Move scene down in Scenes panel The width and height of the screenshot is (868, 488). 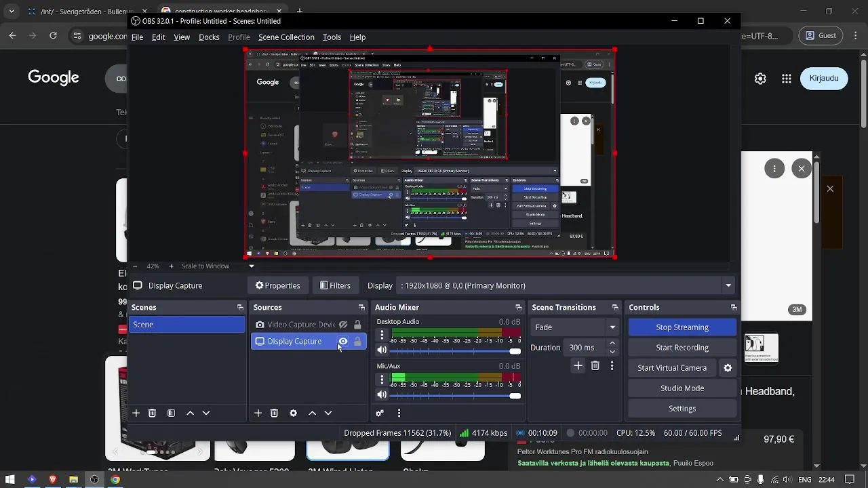coord(206,413)
